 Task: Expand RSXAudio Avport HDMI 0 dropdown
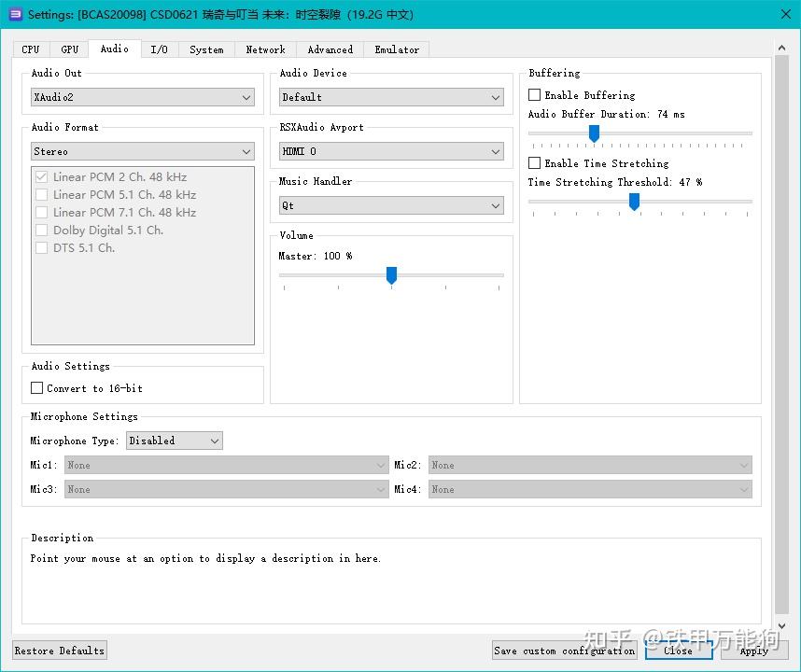[x=391, y=151]
